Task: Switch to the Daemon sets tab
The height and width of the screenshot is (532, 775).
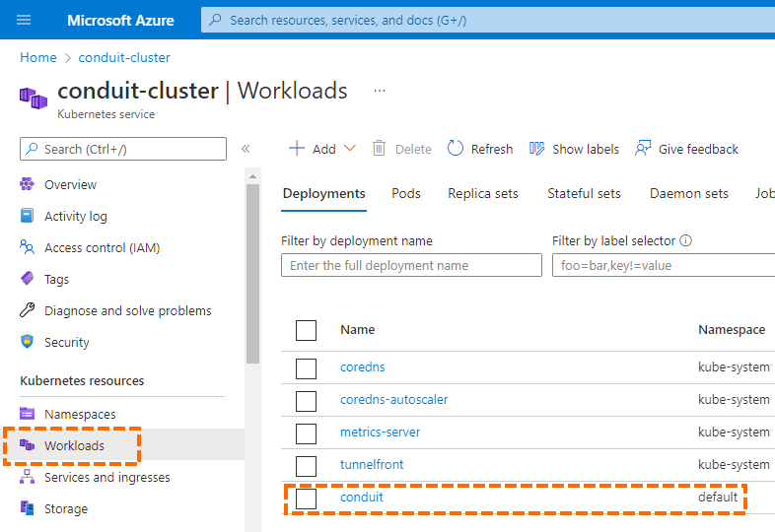Action: click(689, 194)
